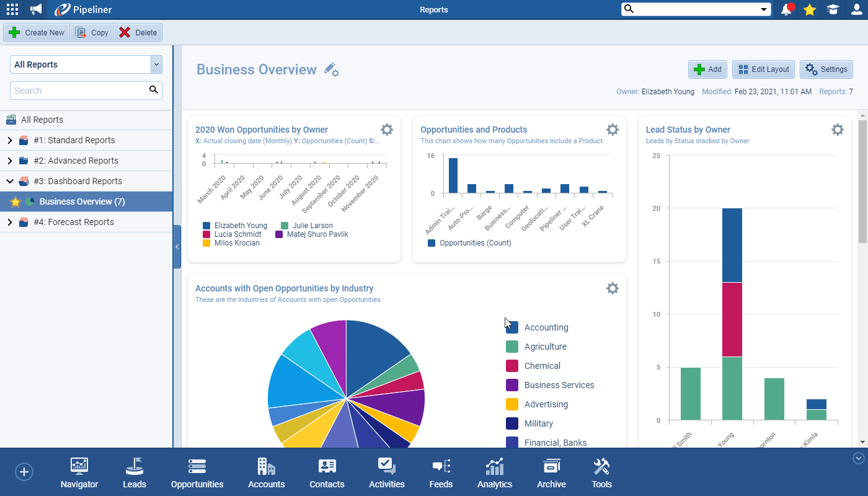Screen dimensions: 868x496
Task: Open the graduation cap learning icon
Action: pyautogui.click(x=833, y=9)
